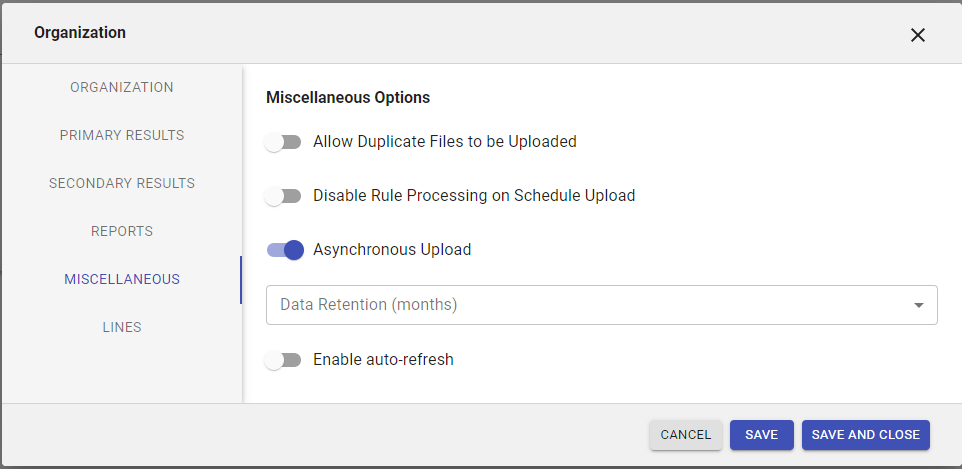Click the Save button
The image size is (962, 469).
761,435
